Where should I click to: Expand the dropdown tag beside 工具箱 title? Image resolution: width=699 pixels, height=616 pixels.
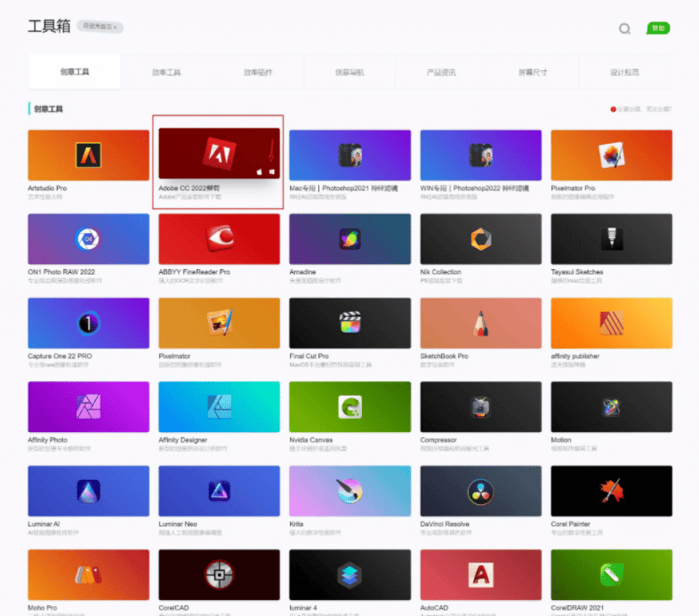point(100,27)
